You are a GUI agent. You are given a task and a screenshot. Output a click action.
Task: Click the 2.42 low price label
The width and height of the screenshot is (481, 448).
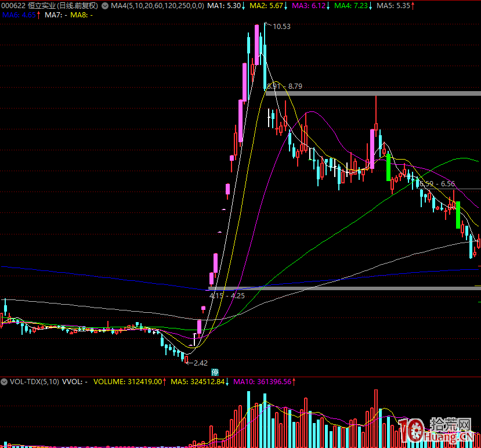coord(201,363)
